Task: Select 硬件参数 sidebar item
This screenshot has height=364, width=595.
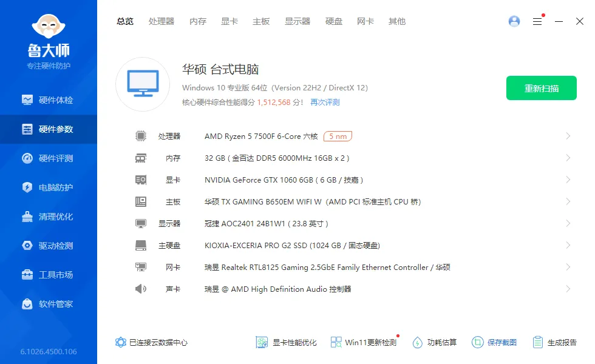Action: point(48,129)
